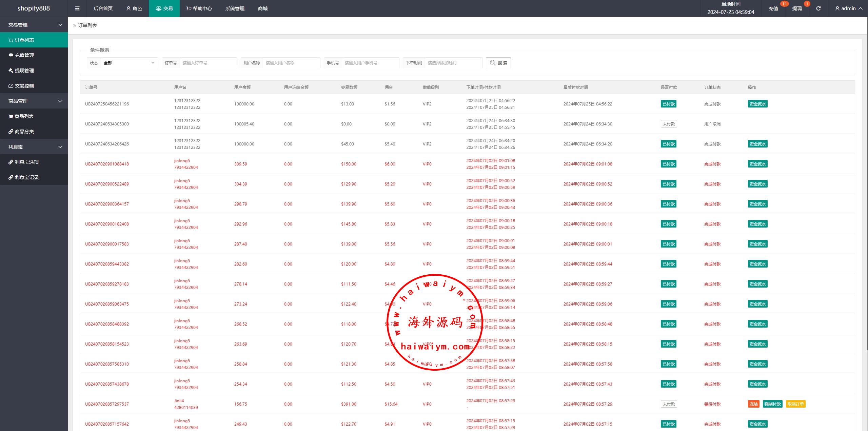Open 提现管理 in the sidebar
The width and height of the screenshot is (868, 431).
(24, 71)
